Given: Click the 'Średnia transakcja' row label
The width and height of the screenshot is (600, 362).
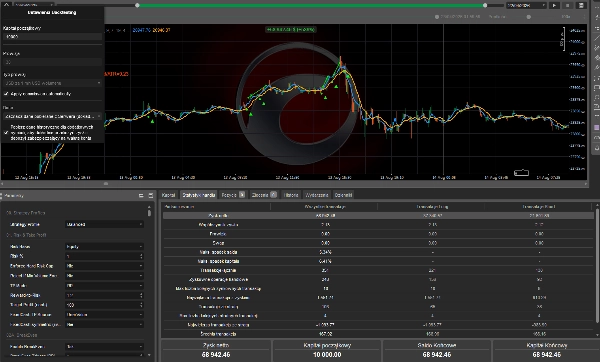Looking at the screenshot, I should [218, 334].
